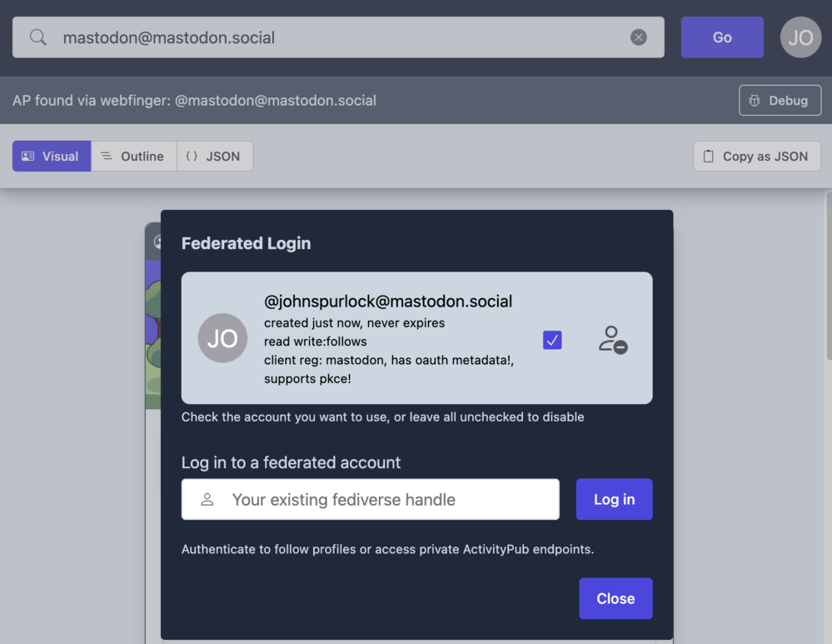Click the existing fediverse handle input
Image resolution: width=832 pixels, height=644 pixels.
[383, 500]
